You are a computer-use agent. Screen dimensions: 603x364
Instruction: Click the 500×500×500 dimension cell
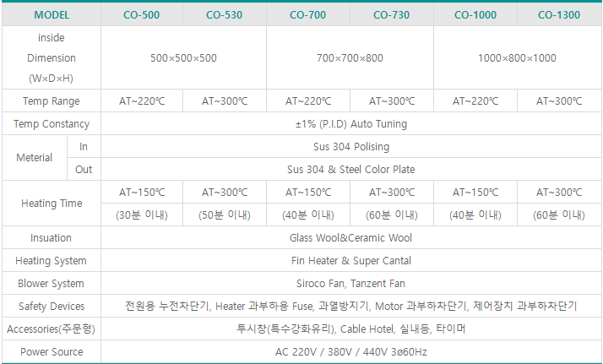pos(183,58)
